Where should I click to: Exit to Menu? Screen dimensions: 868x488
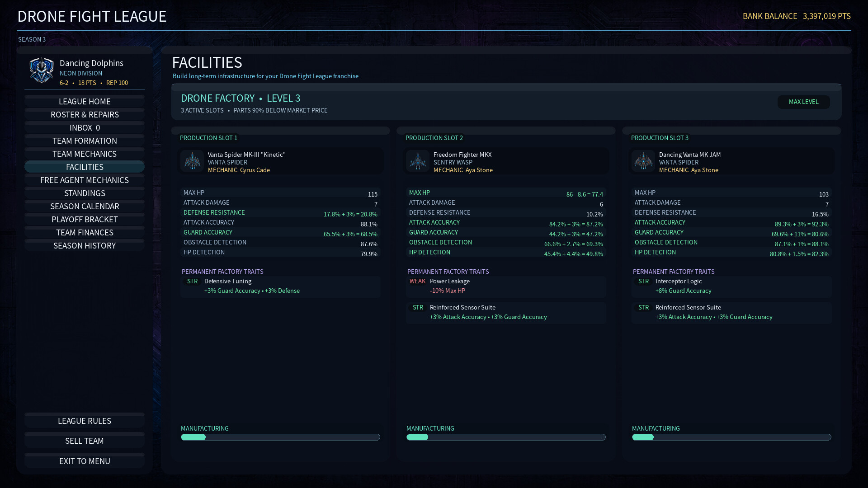click(85, 460)
